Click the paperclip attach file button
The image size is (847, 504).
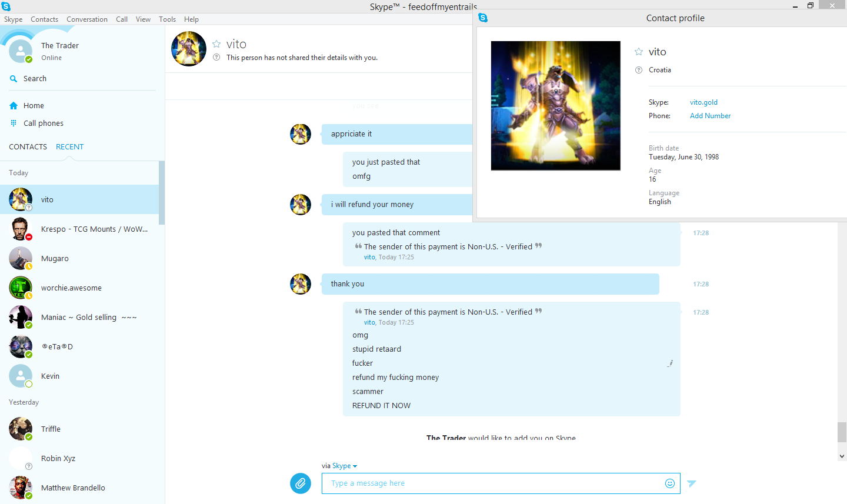[x=300, y=483]
